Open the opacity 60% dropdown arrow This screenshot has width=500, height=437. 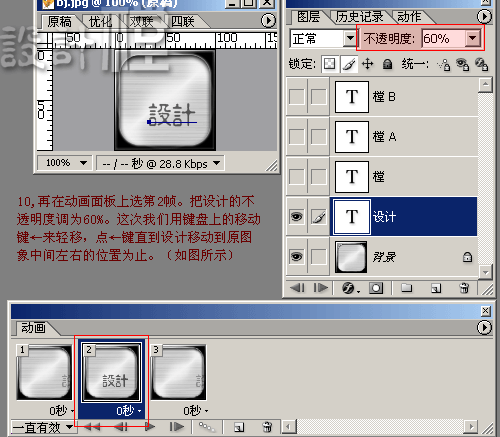pos(473,38)
